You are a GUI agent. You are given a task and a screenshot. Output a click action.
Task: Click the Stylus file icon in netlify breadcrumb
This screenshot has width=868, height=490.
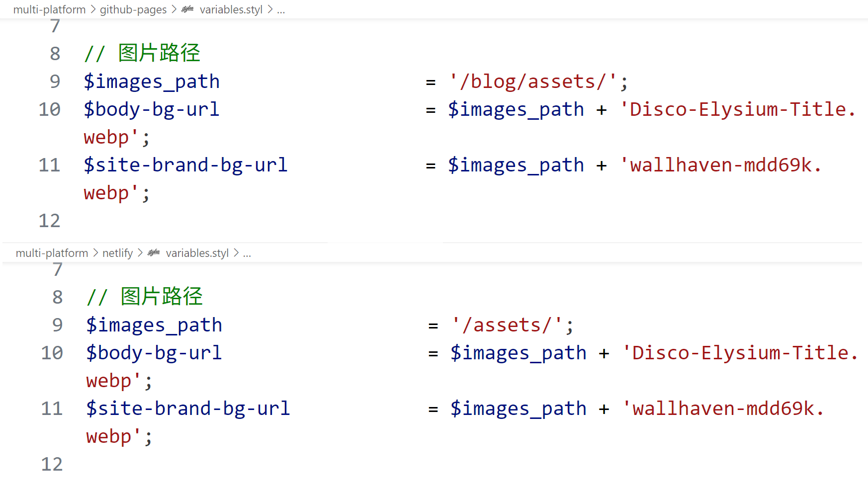154,253
